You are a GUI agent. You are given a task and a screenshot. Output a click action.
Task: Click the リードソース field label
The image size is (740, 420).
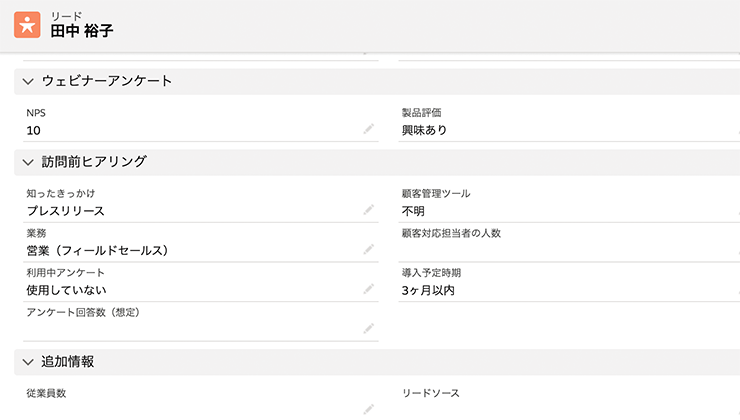[x=430, y=394]
